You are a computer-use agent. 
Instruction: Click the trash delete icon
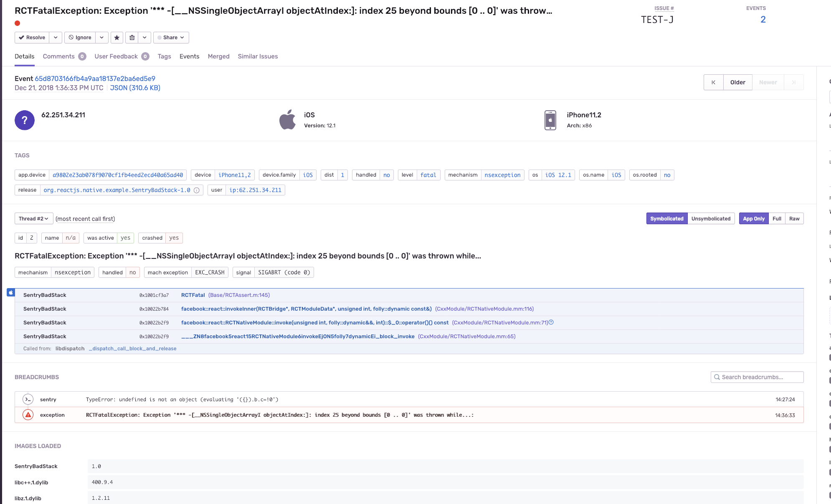pos(132,38)
